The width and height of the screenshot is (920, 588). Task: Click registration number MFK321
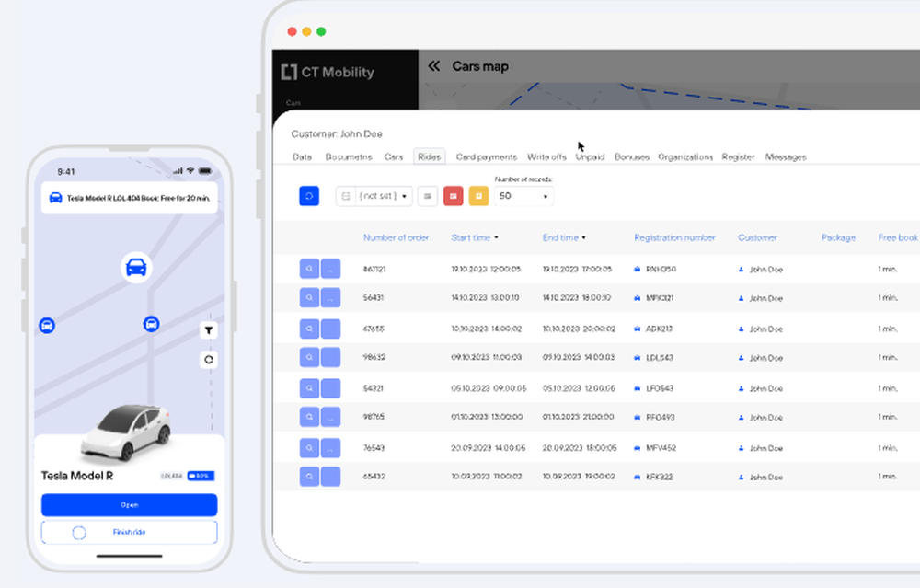[660, 298]
